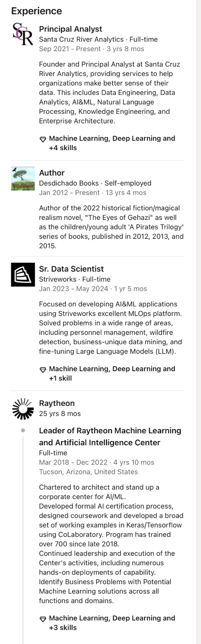Select 'Desdichado Books · Self-employed' text
The width and height of the screenshot is (201, 644).
pyautogui.click(x=95, y=183)
